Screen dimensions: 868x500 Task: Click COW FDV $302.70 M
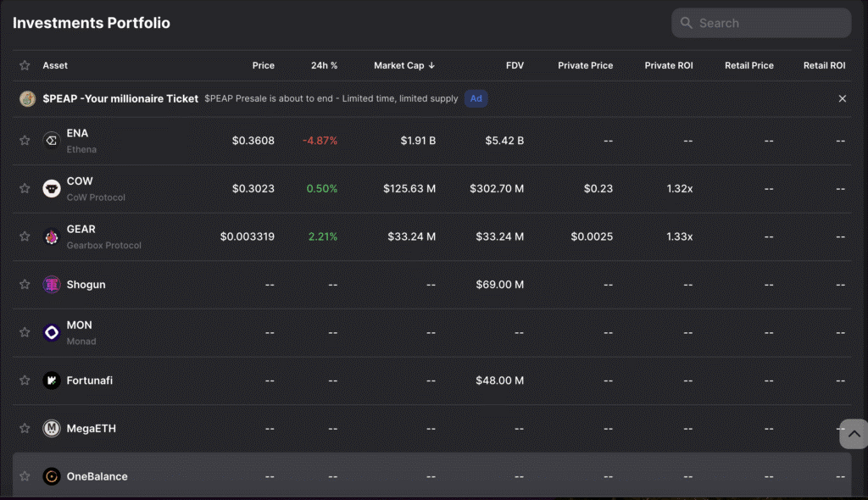pyautogui.click(x=497, y=188)
